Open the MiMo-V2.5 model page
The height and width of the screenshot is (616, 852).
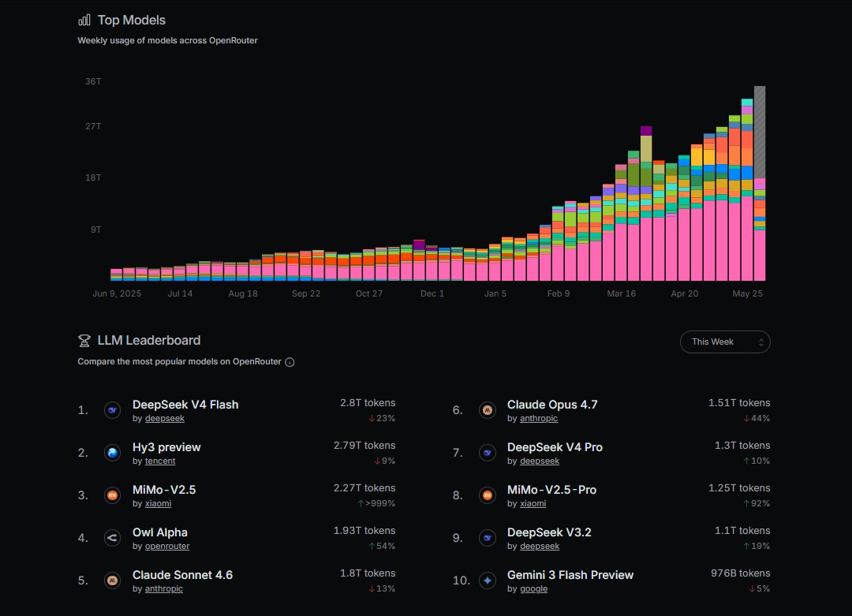pos(164,490)
